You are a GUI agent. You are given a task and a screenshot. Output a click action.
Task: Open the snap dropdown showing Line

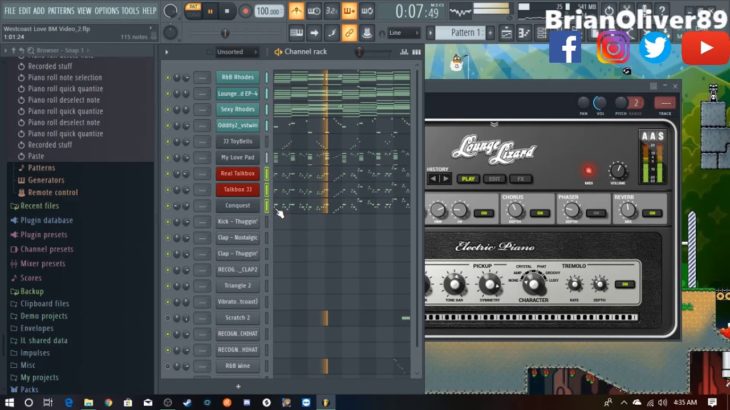pos(404,33)
